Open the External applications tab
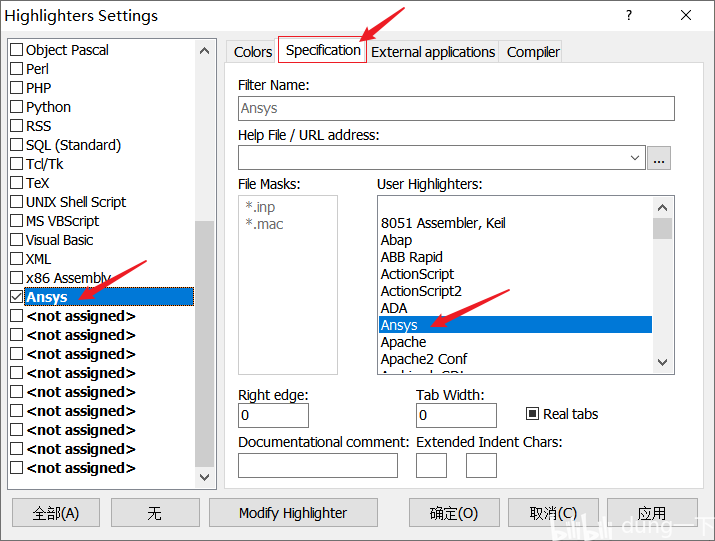 pyautogui.click(x=433, y=52)
